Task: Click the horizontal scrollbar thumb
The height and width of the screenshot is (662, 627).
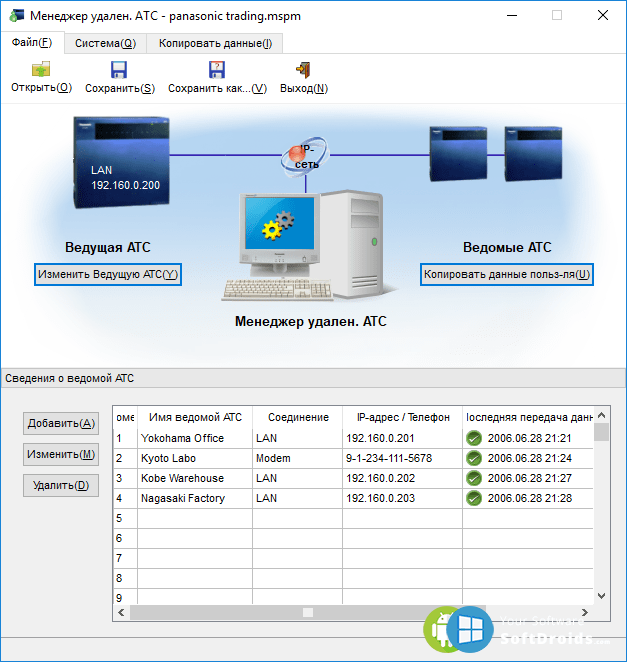Action: tap(308, 612)
